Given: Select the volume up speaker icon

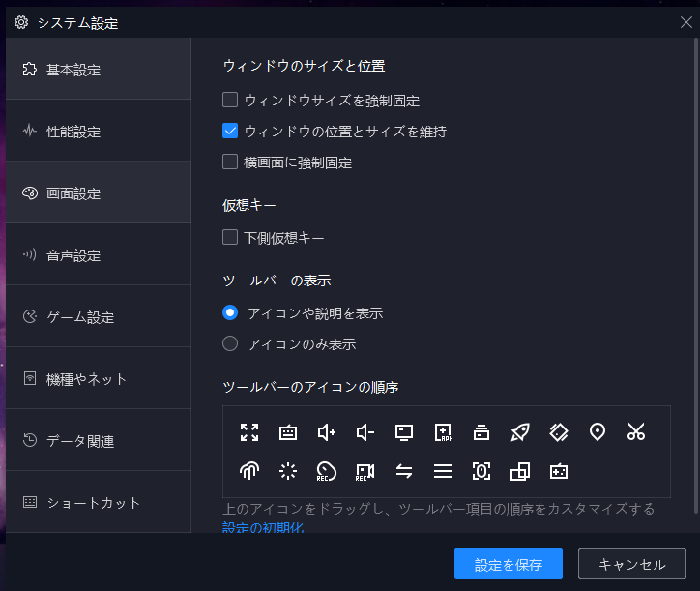Looking at the screenshot, I should click(x=327, y=432).
